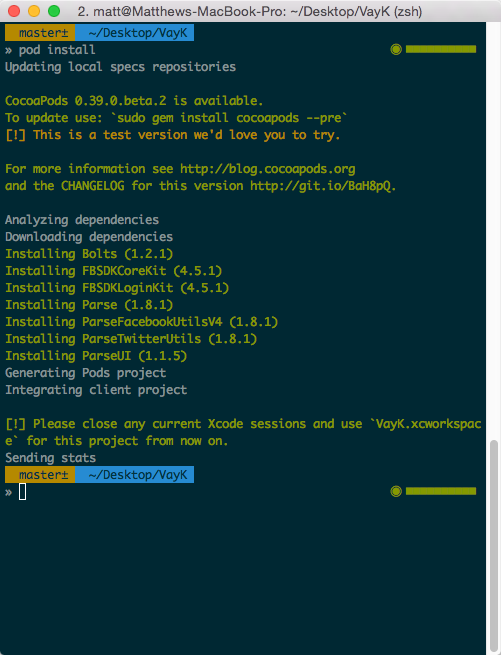The image size is (501, 655).
Task: Click the 'Installing ParseUI (1.1.5)' line
Action: point(96,356)
